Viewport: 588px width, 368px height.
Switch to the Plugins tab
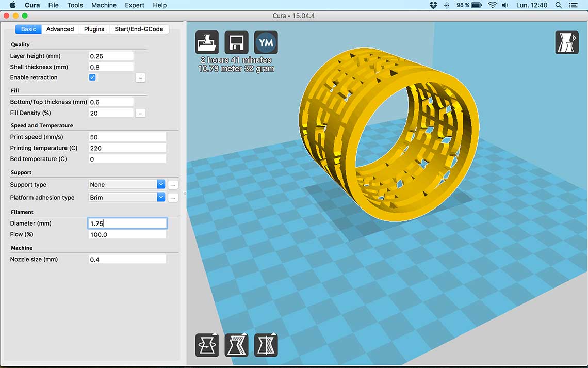pyautogui.click(x=94, y=29)
